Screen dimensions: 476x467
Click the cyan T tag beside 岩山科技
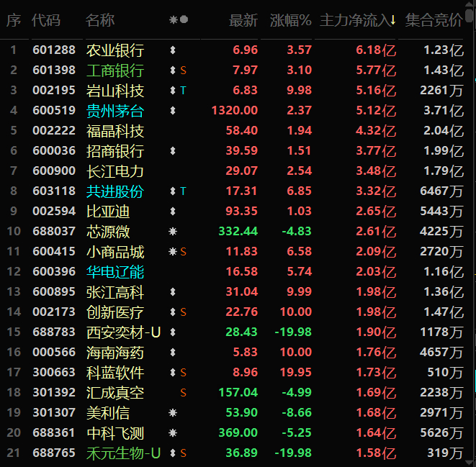[x=183, y=91]
